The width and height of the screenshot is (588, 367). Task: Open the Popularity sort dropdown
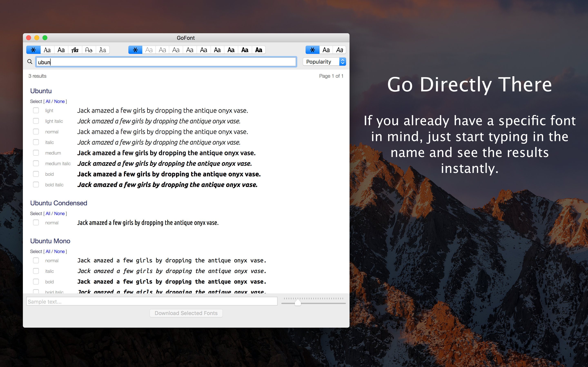pos(324,62)
